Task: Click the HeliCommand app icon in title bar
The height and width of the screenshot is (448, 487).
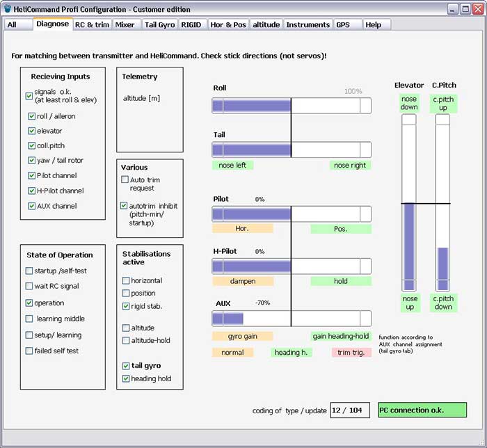Action: click(x=8, y=8)
